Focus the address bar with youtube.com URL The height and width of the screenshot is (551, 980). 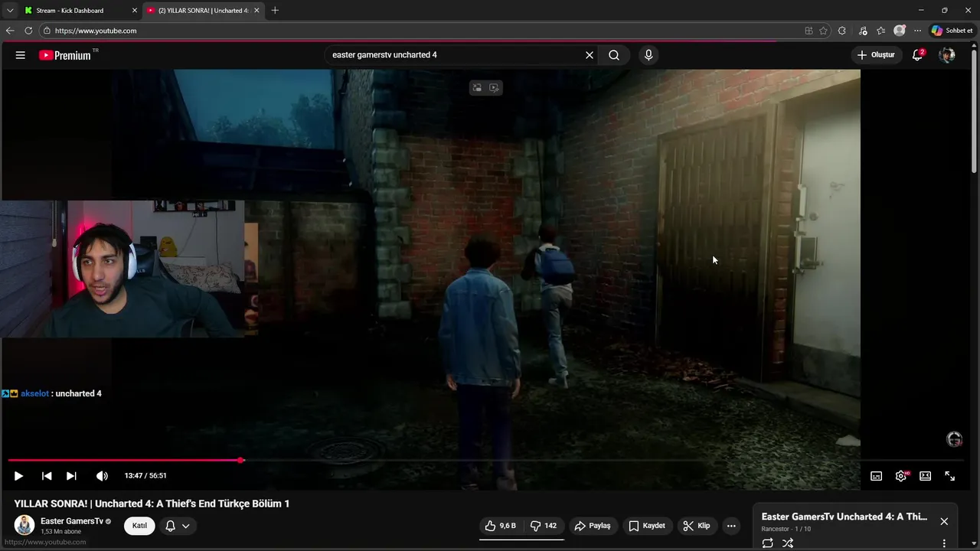pos(421,31)
